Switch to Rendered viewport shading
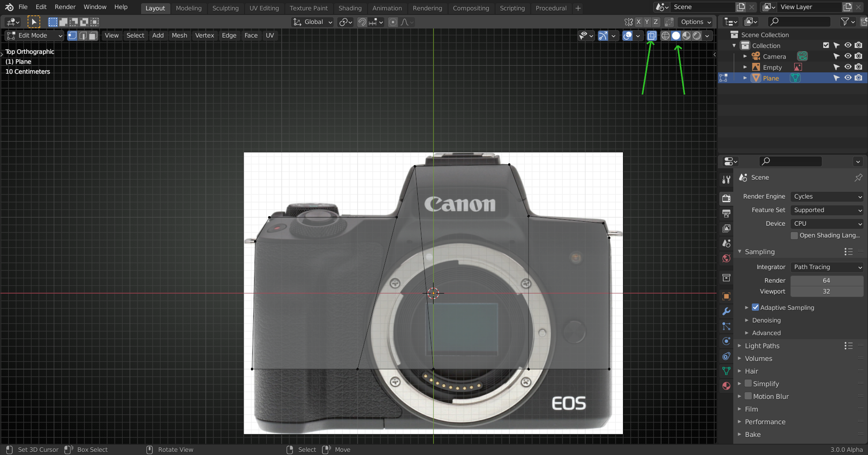The width and height of the screenshot is (868, 455). pyautogui.click(x=697, y=36)
